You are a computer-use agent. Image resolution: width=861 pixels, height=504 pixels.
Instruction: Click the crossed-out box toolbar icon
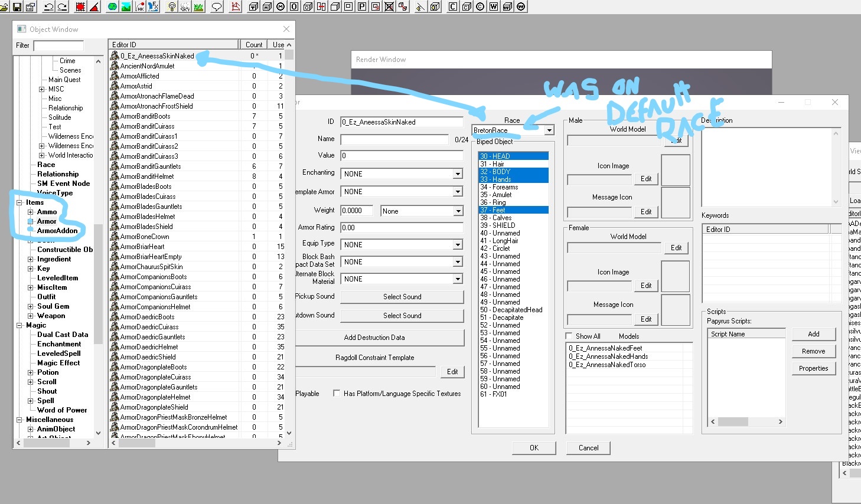(x=389, y=6)
